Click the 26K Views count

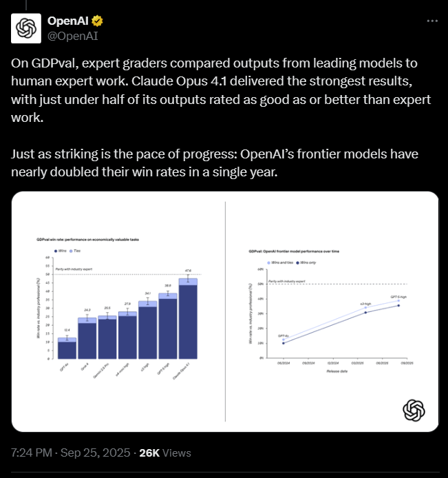pos(164,453)
